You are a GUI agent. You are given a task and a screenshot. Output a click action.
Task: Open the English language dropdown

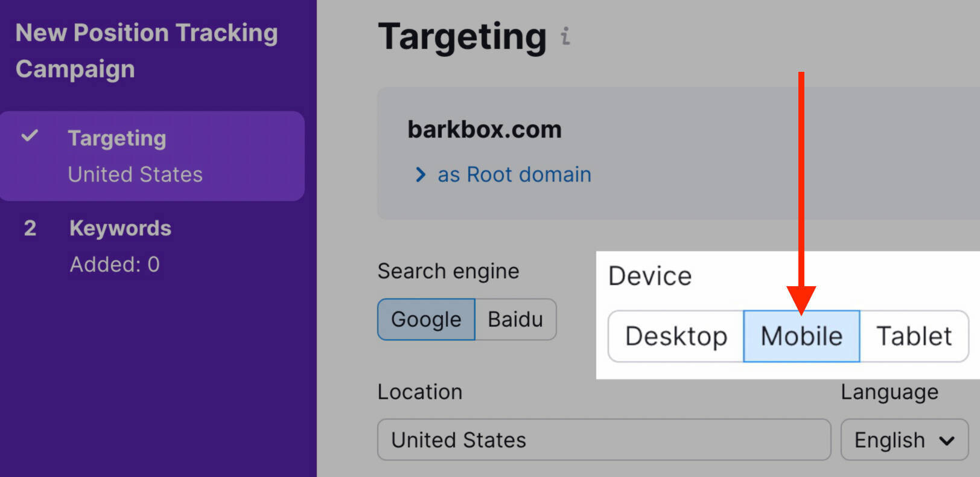pyautogui.click(x=905, y=440)
